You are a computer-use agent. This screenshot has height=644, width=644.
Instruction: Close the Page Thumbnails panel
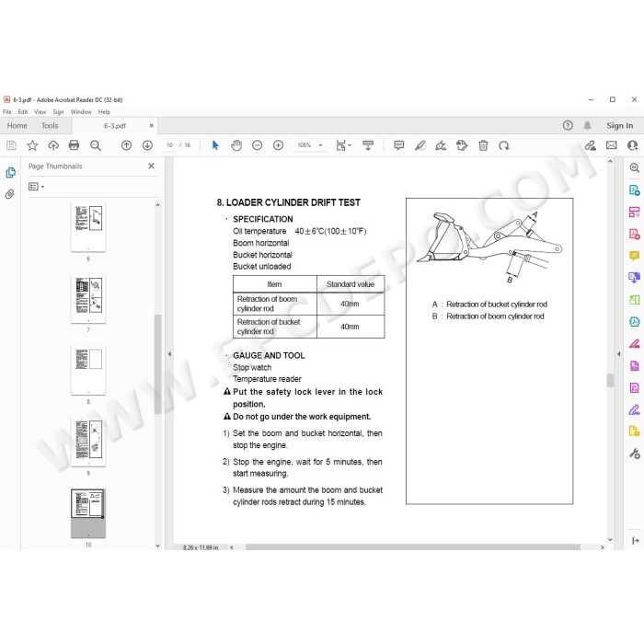click(151, 166)
